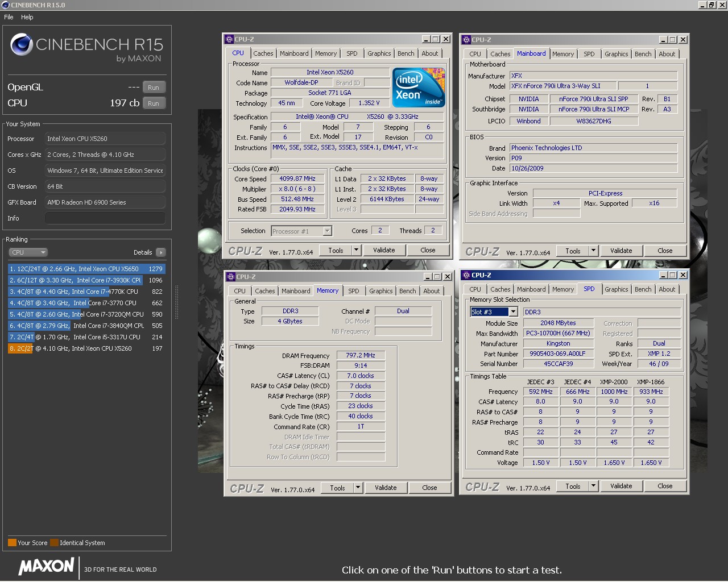
Task: Click the CPU-Z title icon in SPD window
Action: click(466, 275)
